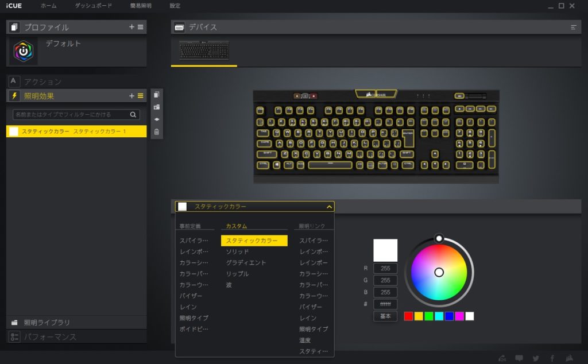The image size is (588, 364).
Task: Open the 設定 menu tab
Action: click(x=175, y=6)
